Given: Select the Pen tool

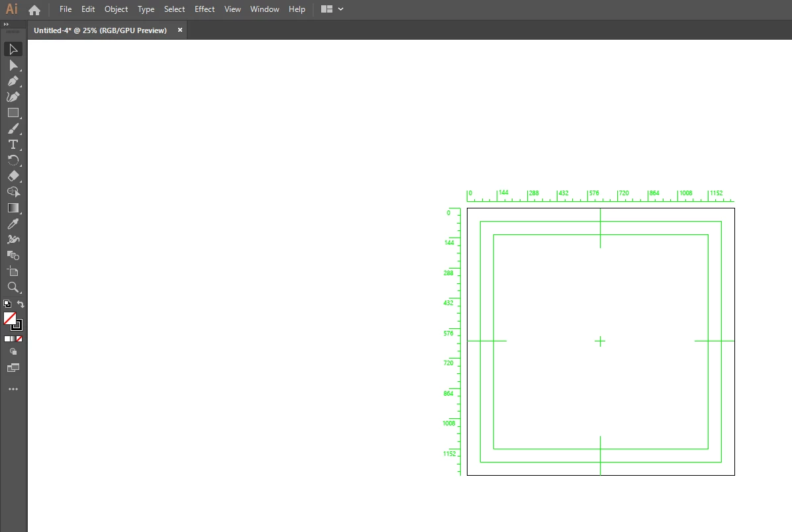Looking at the screenshot, I should coord(13,81).
